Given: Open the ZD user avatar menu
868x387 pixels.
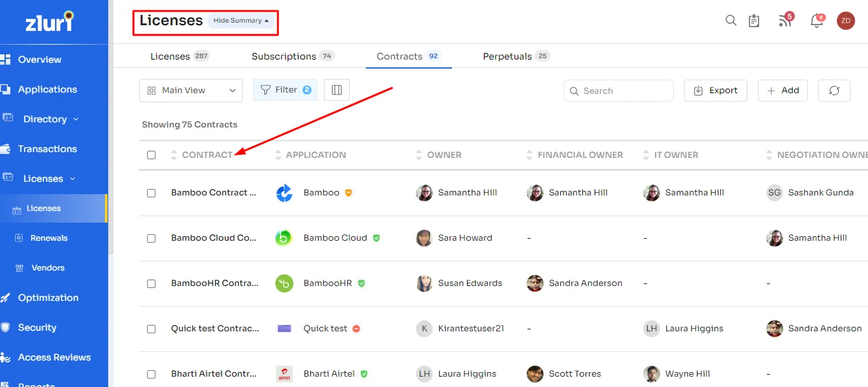Looking at the screenshot, I should pos(846,21).
